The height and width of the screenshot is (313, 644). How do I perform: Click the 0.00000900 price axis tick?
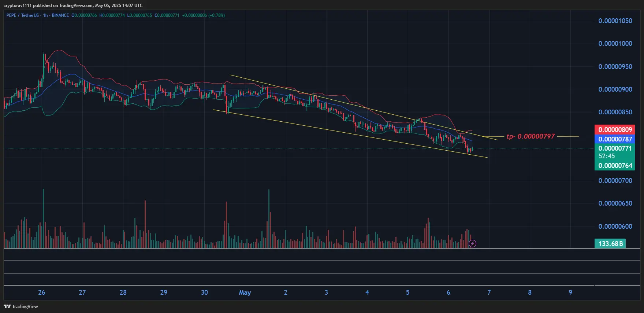[615, 89]
